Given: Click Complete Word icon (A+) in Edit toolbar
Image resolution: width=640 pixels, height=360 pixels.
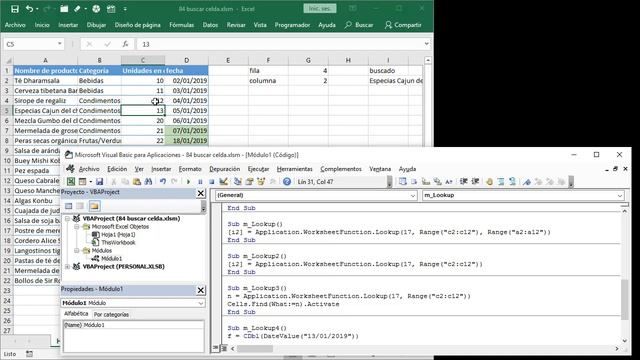Looking at the screenshot, I should [x=449, y=182].
